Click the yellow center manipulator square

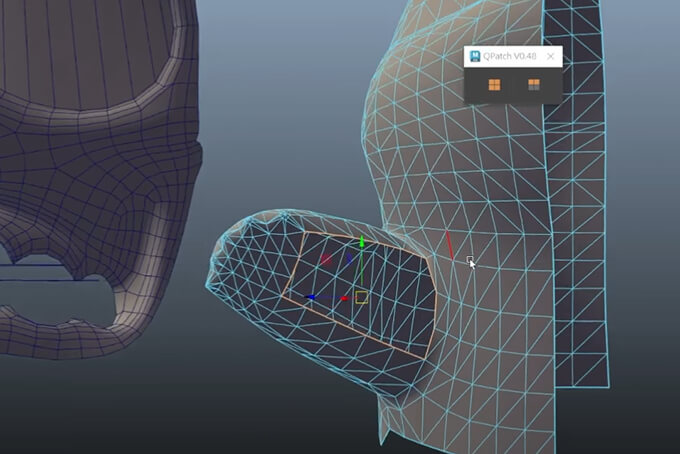[x=362, y=297]
